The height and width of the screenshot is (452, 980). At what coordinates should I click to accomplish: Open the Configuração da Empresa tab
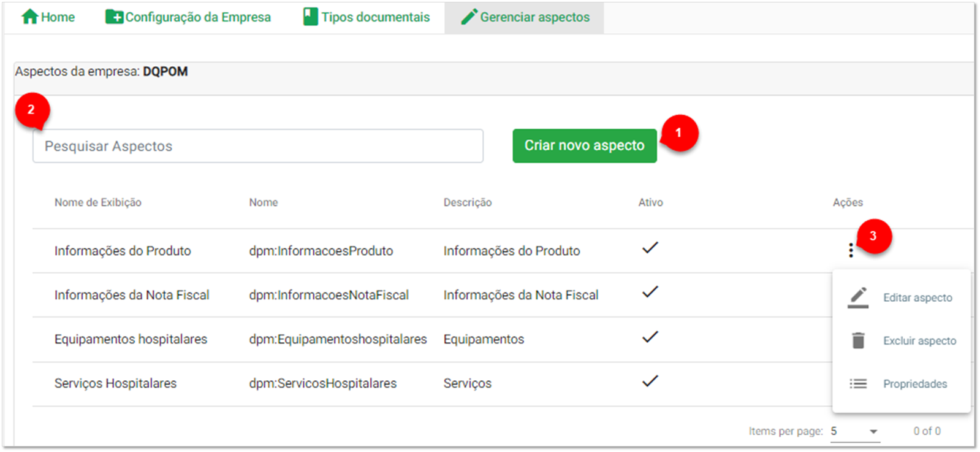(188, 17)
